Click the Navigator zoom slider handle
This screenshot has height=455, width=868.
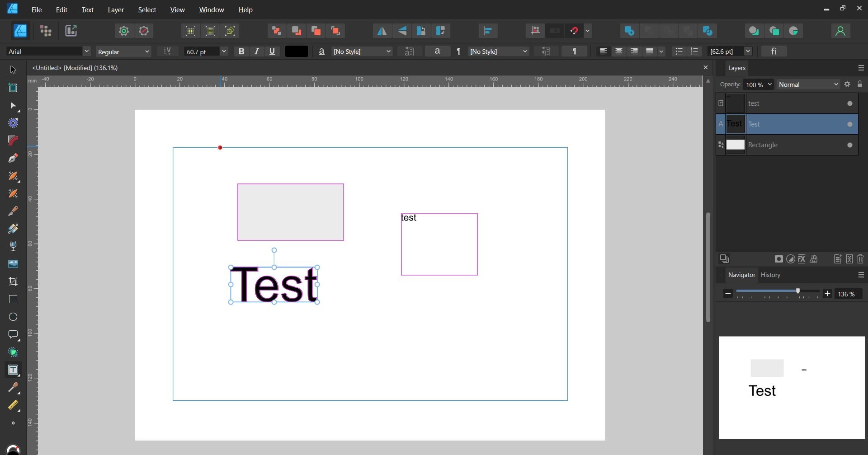coord(798,291)
